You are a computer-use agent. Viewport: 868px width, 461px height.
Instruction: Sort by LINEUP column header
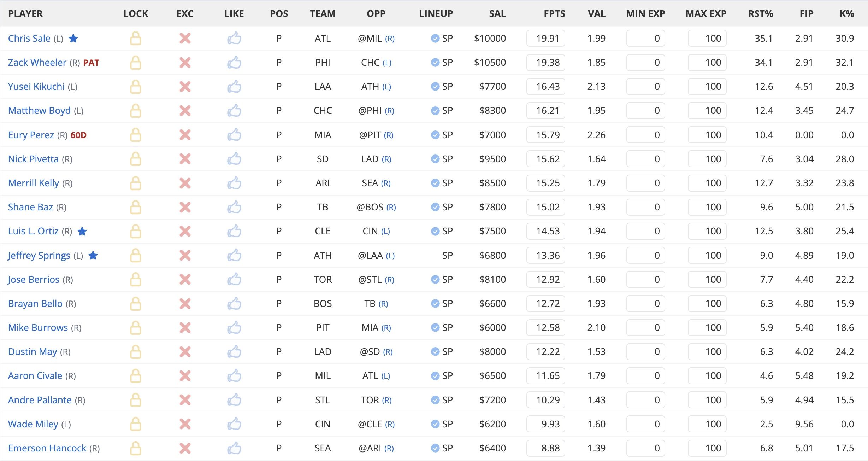click(436, 14)
